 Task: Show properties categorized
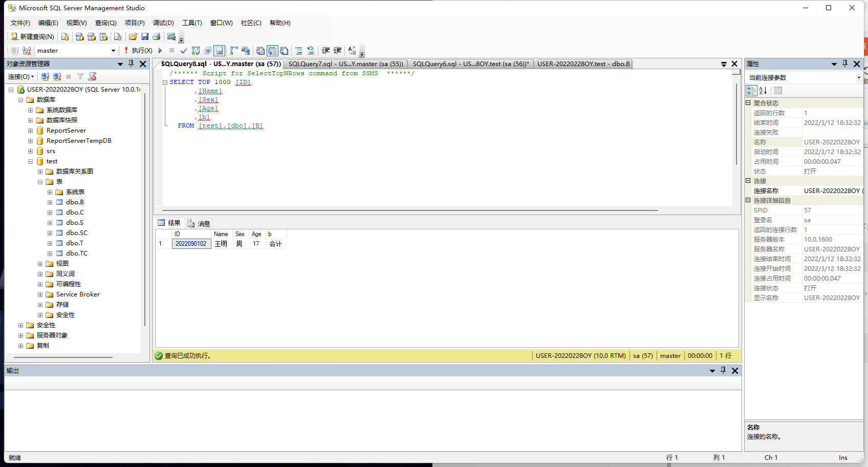coord(751,91)
